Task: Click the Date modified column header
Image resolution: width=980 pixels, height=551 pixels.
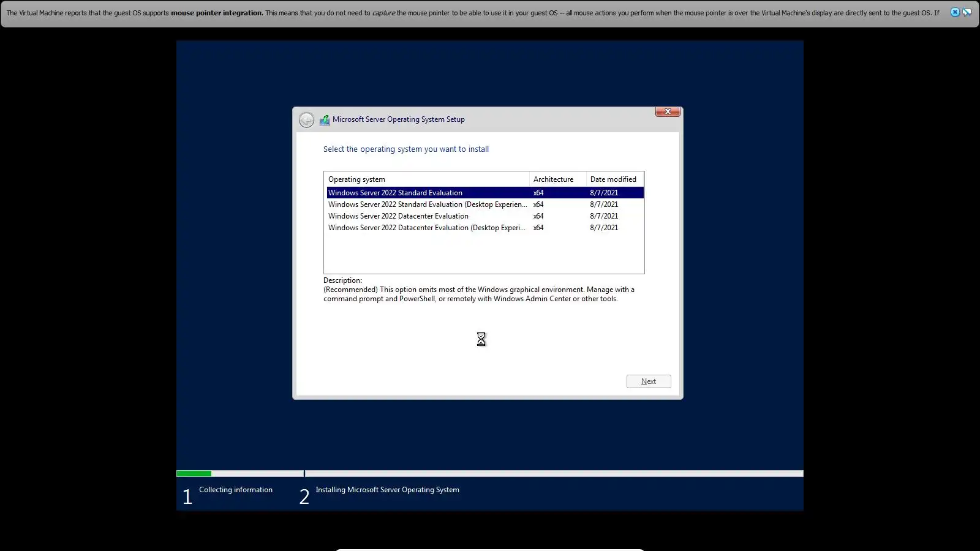Action: click(x=615, y=179)
